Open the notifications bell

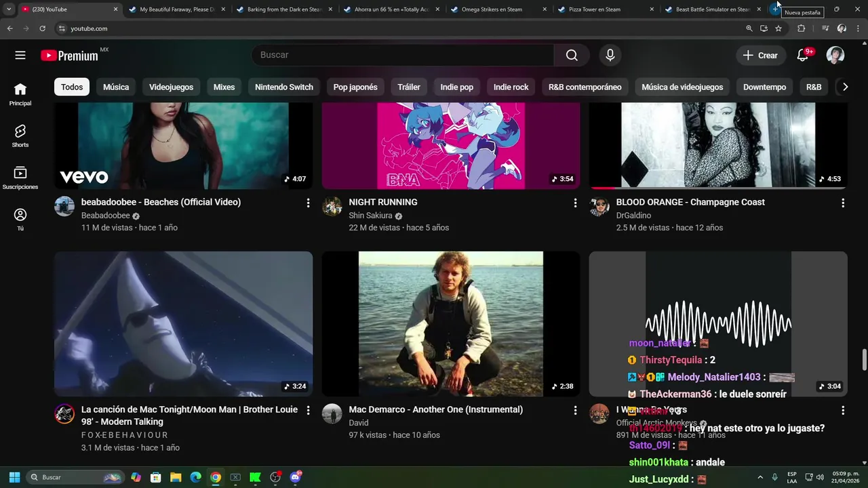[803, 56]
